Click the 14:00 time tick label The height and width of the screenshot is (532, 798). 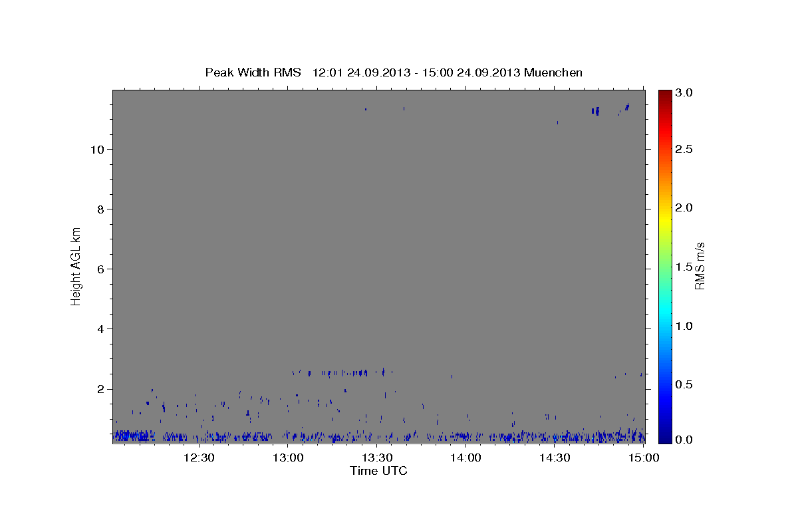click(x=465, y=458)
